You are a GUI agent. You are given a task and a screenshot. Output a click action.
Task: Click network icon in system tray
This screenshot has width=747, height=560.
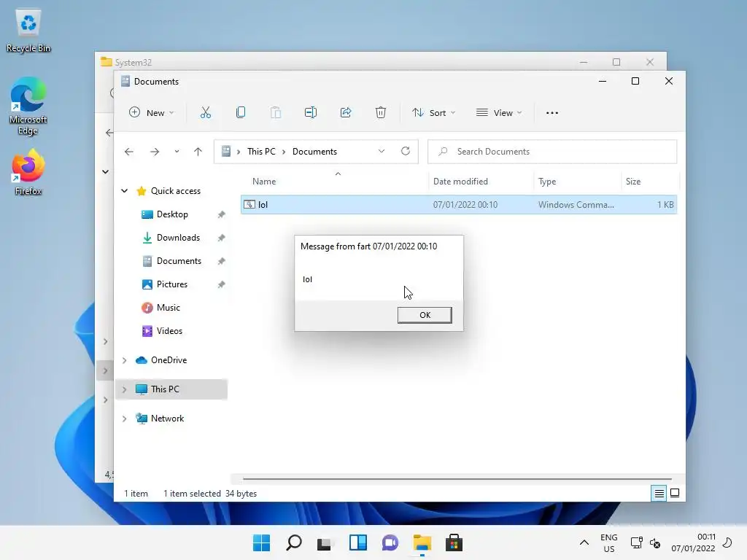[636, 542]
